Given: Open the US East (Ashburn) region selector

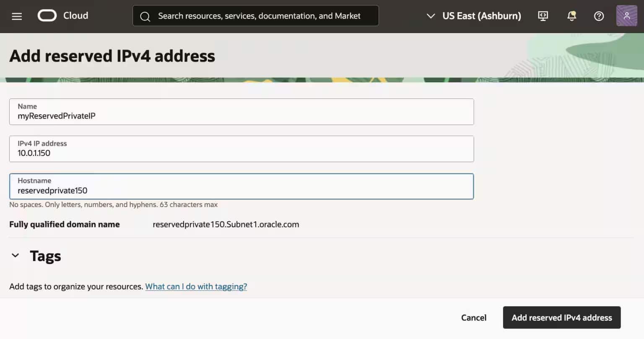Looking at the screenshot, I should 474,16.
